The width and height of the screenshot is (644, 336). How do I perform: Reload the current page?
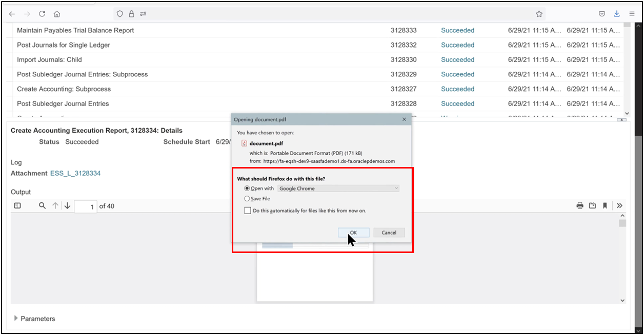click(x=42, y=14)
